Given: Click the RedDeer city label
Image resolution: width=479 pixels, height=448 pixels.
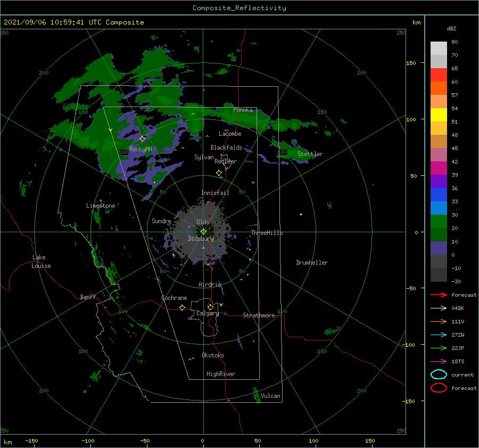Looking at the screenshot, I should click(226, 161).
